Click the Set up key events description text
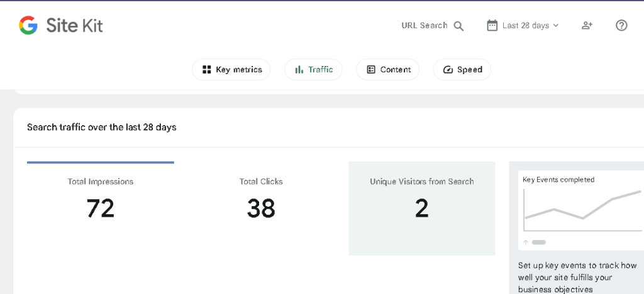This screenshot has height=294, width=644. 577,277
